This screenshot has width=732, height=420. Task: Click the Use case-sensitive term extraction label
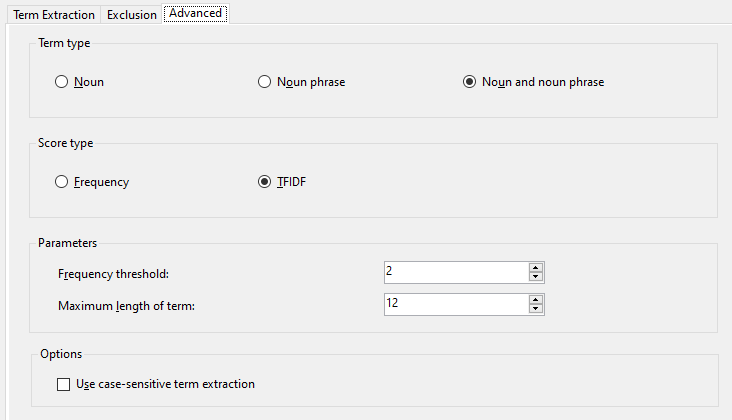(165, 384)
